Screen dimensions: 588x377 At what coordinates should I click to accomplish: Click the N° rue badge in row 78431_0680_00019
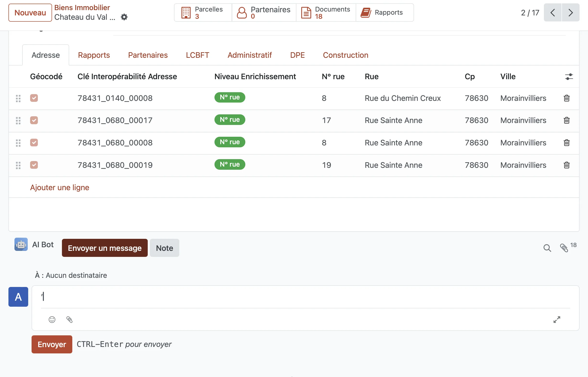tap(230, 164)
